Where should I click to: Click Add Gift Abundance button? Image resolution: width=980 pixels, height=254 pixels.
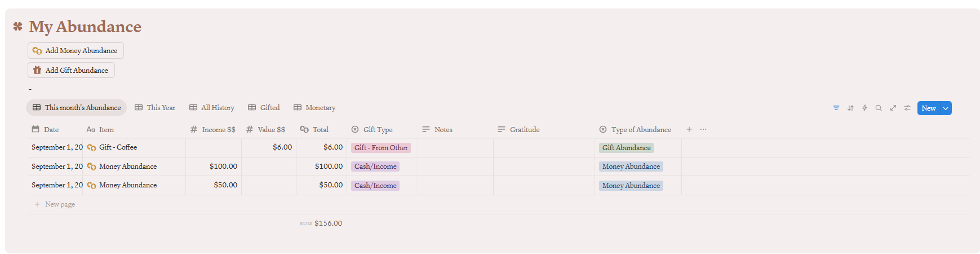[x=71, y=71]
